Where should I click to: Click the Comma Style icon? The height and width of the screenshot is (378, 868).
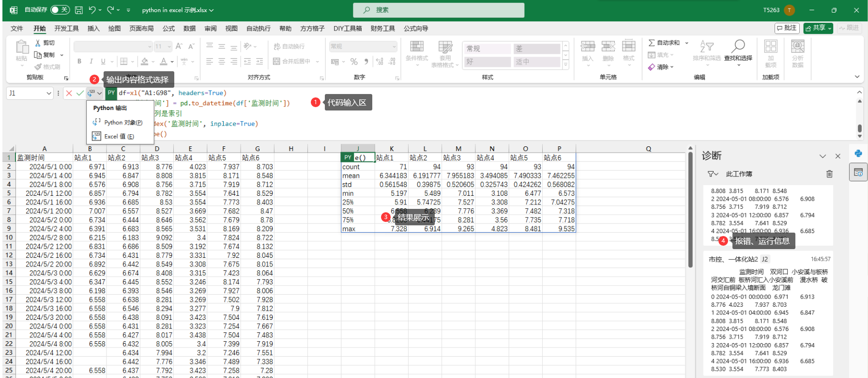(x=366, y=62)
